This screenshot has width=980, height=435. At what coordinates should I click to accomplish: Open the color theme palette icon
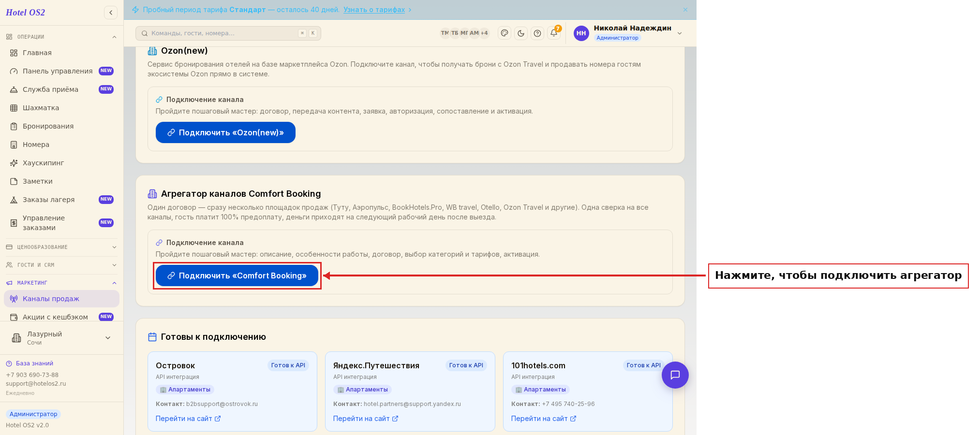(505, 33)
